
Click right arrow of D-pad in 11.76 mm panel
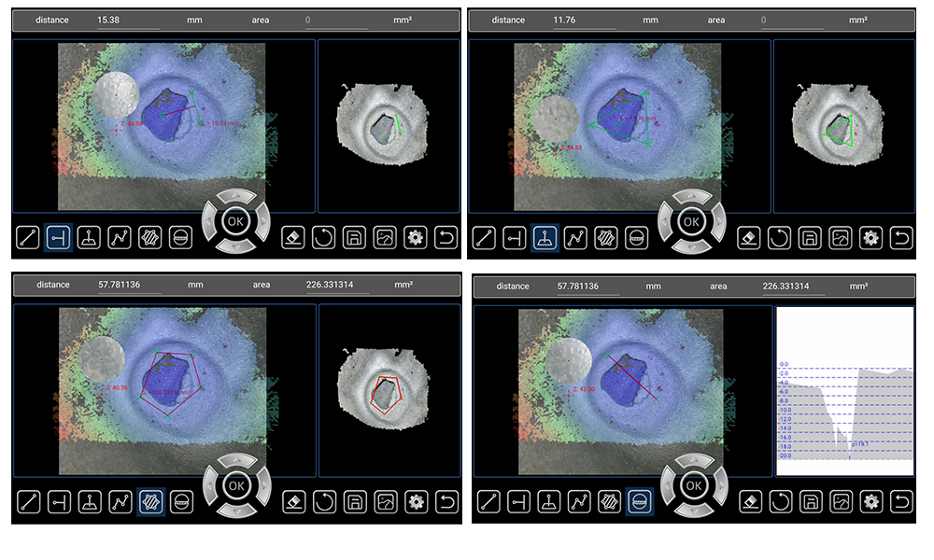click(x=719, y=221)
